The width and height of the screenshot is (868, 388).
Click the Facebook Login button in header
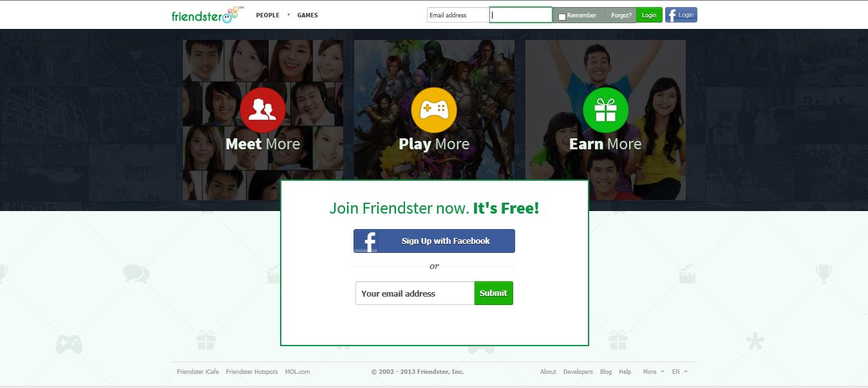681,15
